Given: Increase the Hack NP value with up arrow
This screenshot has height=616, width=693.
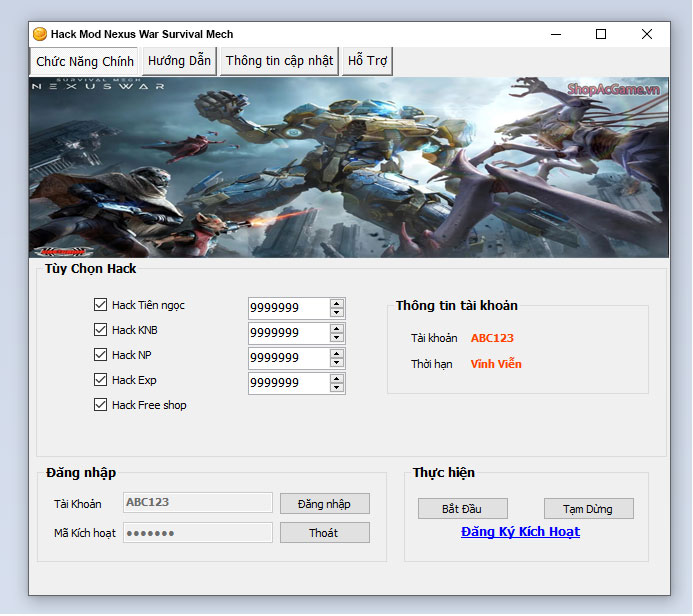Looking at the screenshot, I should pos(337,354).
